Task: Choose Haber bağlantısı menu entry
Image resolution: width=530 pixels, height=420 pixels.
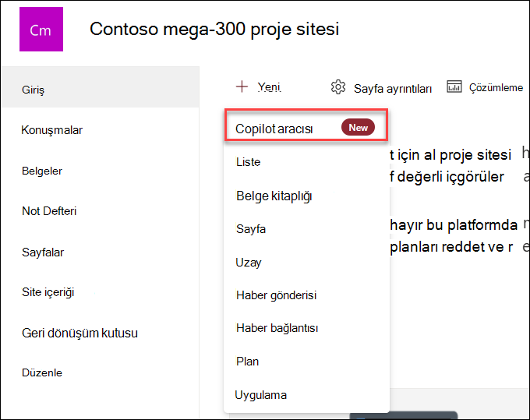Action: (277, 328)
